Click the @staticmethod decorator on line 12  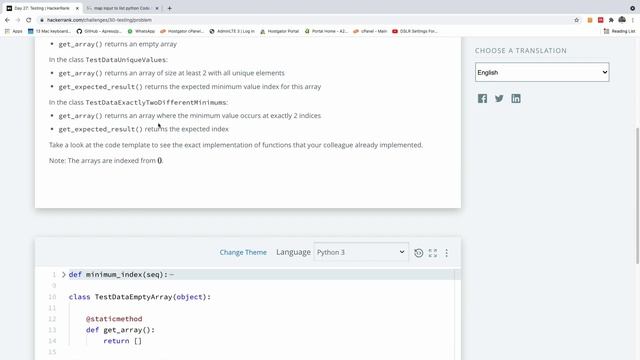(x=114, y=319)
